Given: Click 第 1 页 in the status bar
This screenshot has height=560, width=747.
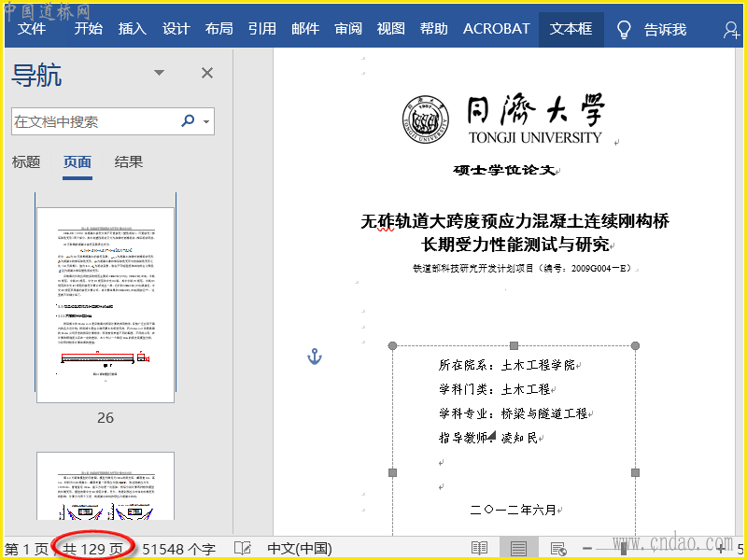Looking at the screenshot, I should pos(27,549).
